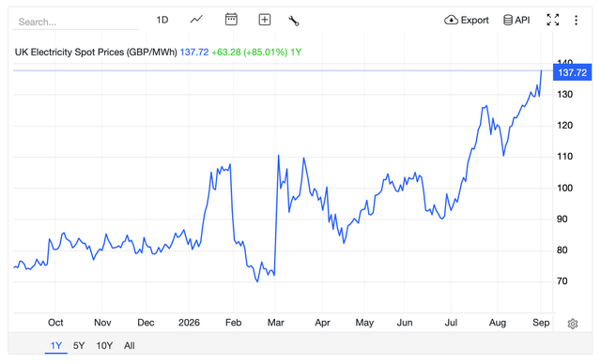Open chart settings gear icon
Image resolution: width=601 pixels, height=364 pixels.
click(x=572, y=324)
